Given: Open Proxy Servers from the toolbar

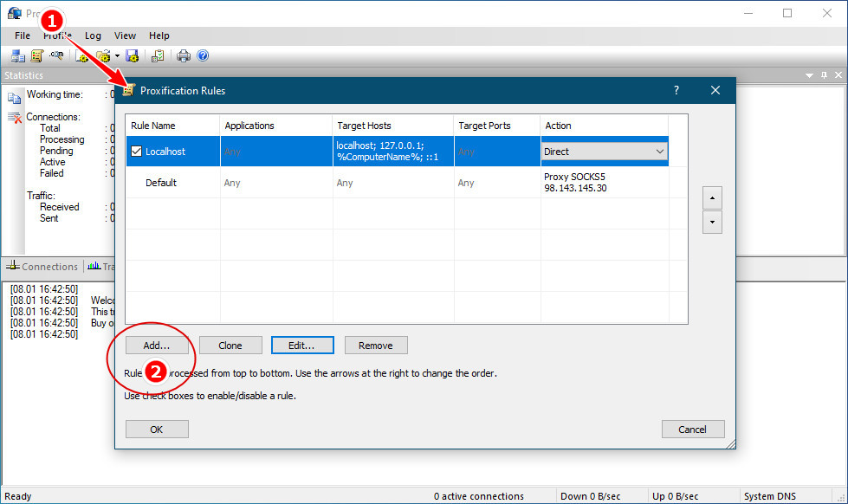Looking at the screenshot, I should 18,55.
